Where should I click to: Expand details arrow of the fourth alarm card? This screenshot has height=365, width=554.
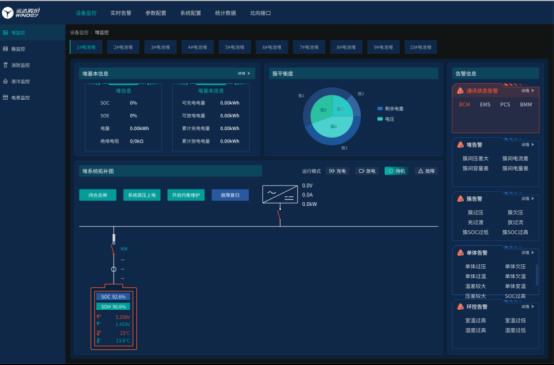(x=528, y=253)
